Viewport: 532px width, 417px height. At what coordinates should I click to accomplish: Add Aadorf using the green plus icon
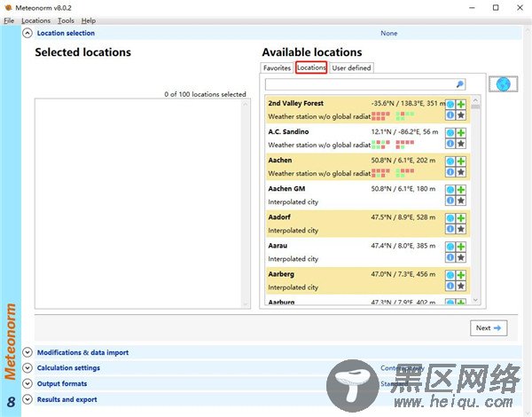[x=461, y=218]
